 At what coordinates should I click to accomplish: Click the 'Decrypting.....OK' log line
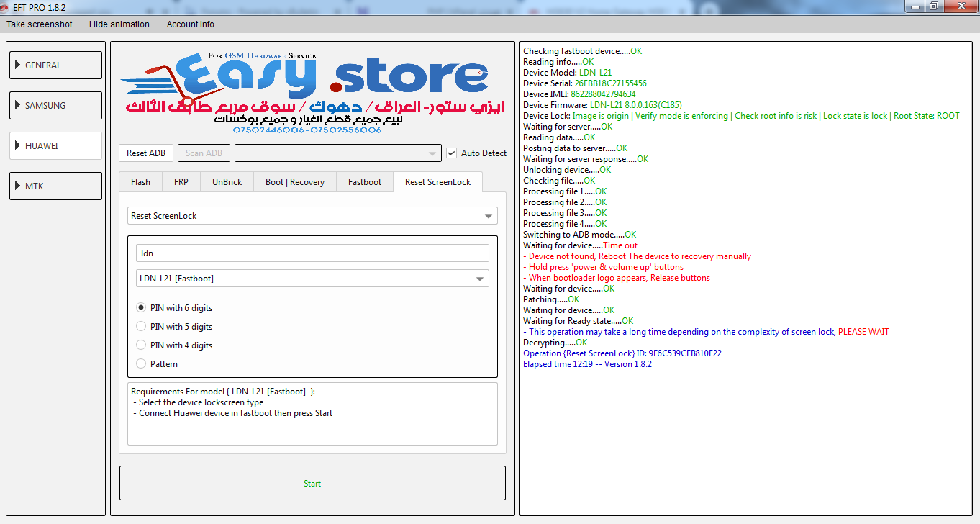click(555, 343)
